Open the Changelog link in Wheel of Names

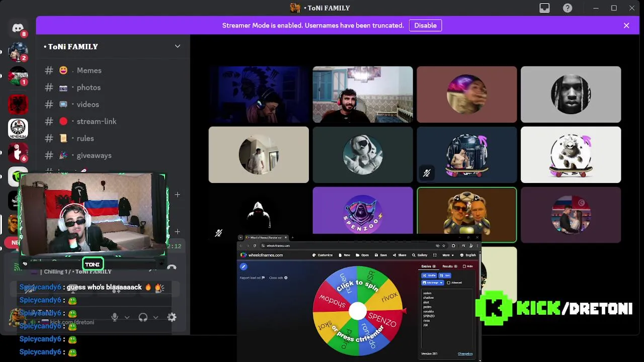[465, 353]
